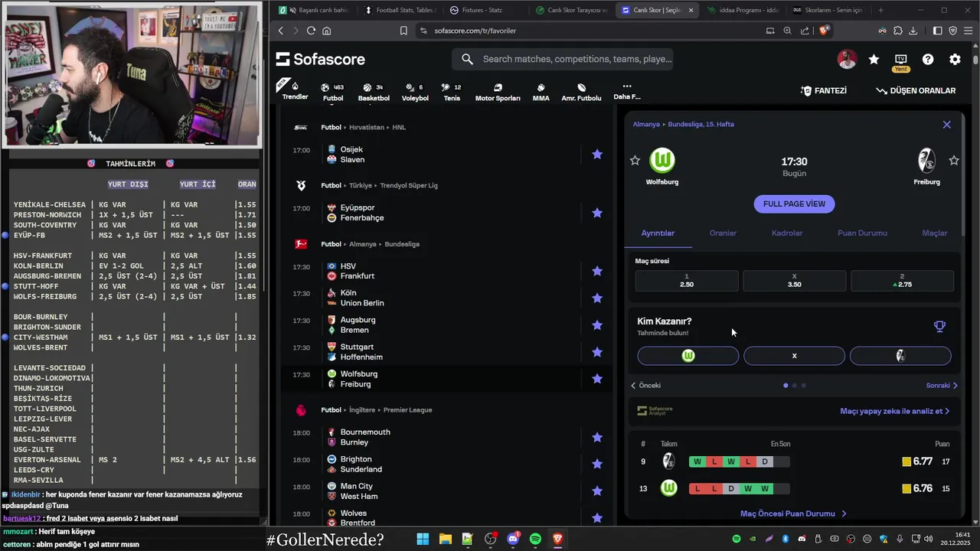Open Spotify from the taskbar
The height and width of the screenshot is (551, 980).
(535, 540)
